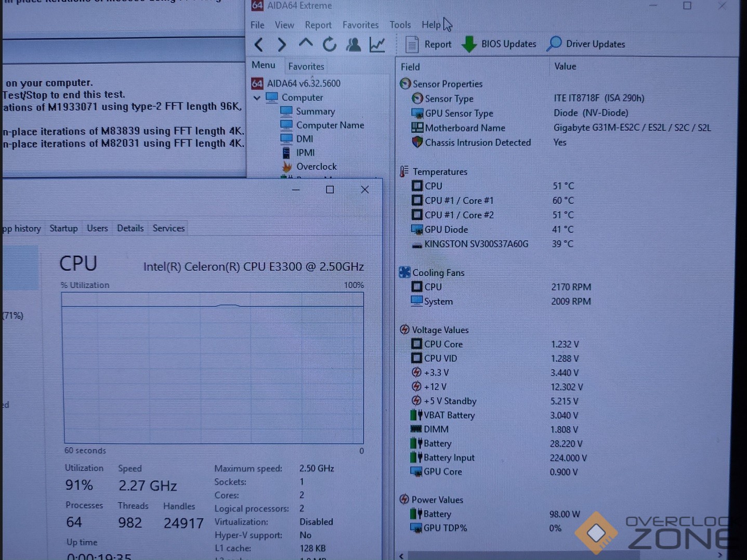Viewport: 747px width, 560px height.
Task: Select Overclock in the Computer tree
Action: [316, 166]
